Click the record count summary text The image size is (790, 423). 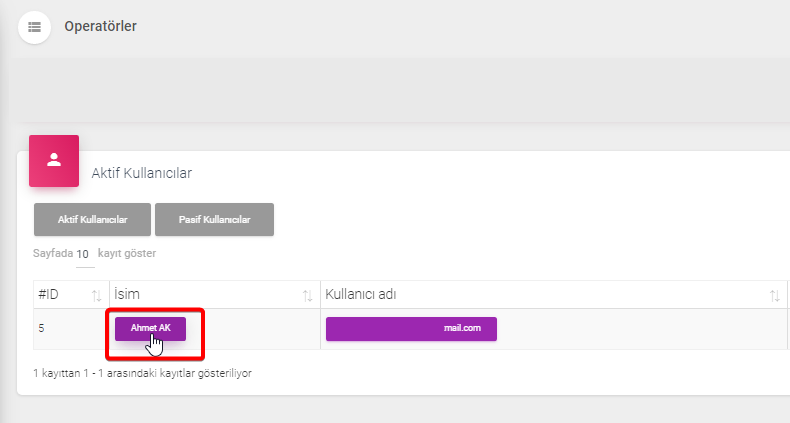pyautogui.click(x=143, y=373)
